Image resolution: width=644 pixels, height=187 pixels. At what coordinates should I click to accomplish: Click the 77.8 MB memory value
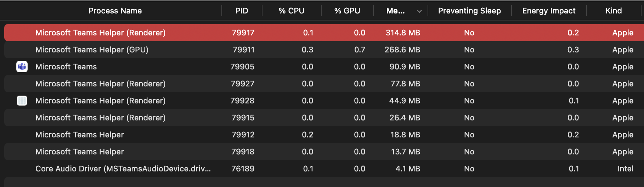(405, 84)
